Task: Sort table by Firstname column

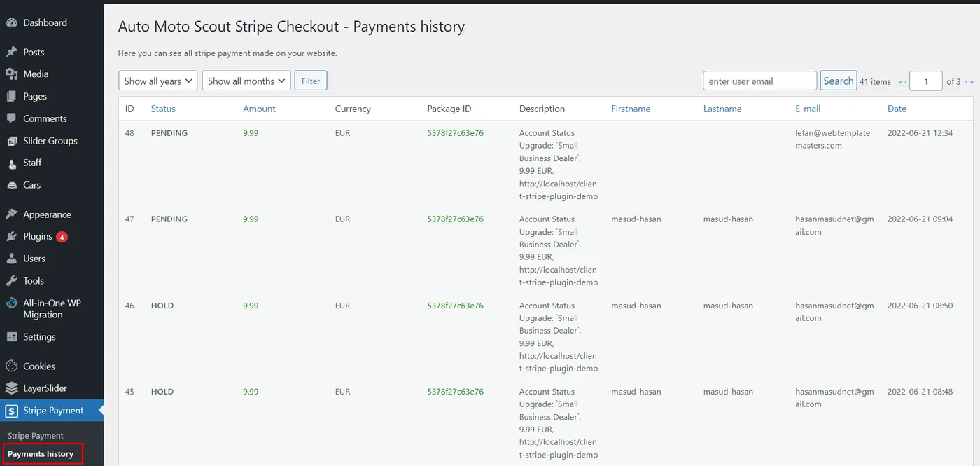Action: tap(631, 109)
